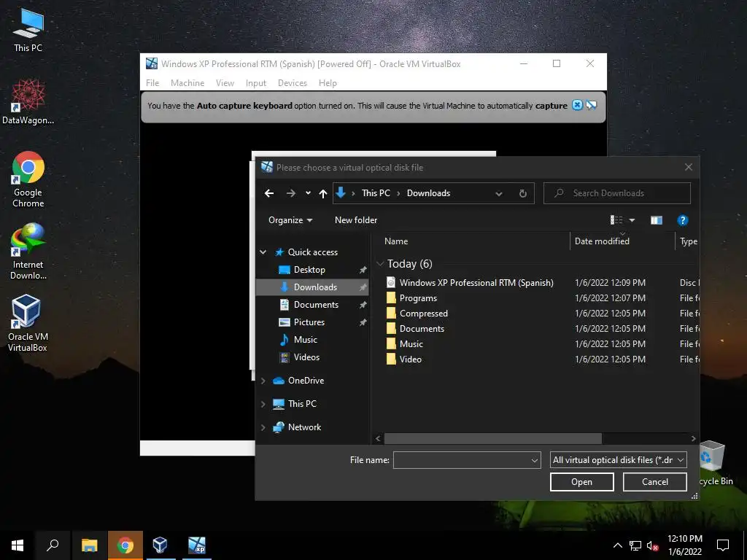Viewport: 747px width, 560px height.
Task: Open Organize menu dropdown
Action: click(x=290, y=220)
